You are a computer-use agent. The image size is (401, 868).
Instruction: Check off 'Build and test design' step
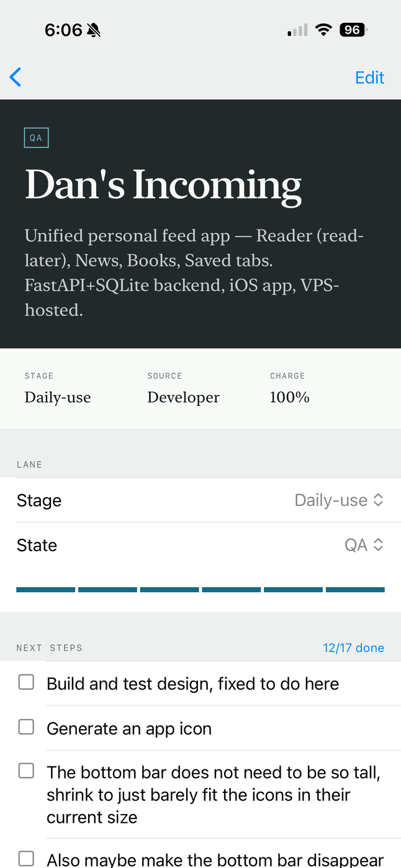pos(26,683)
